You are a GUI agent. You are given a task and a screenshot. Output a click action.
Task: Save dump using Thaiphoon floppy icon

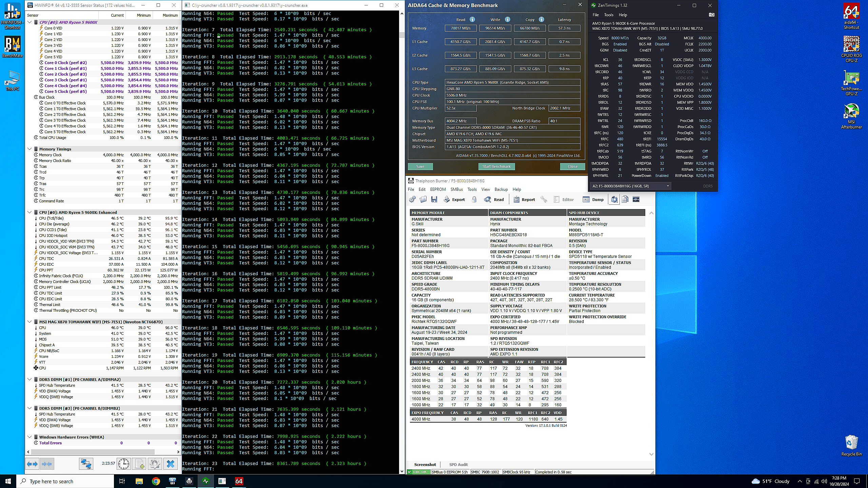pyautogui.click(x=434, y=200)
